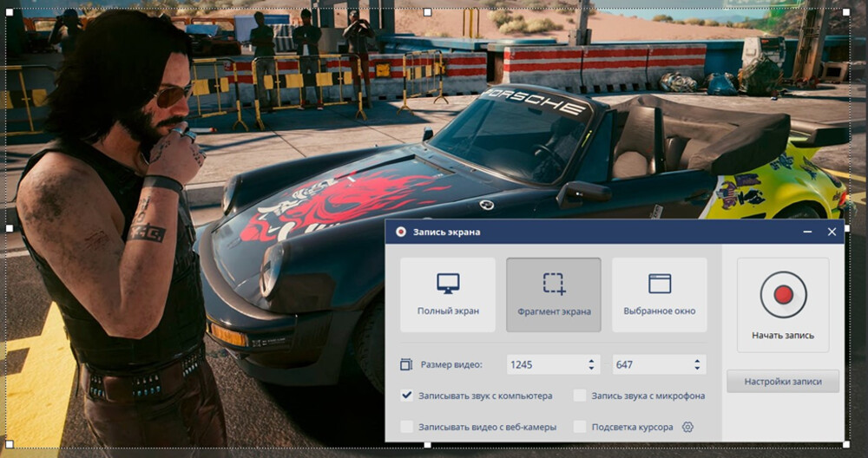This screenshot has height=458, width=868.
Task: Enable Запись звука с микрофона checkbox
Action: (x=580, y=396)
